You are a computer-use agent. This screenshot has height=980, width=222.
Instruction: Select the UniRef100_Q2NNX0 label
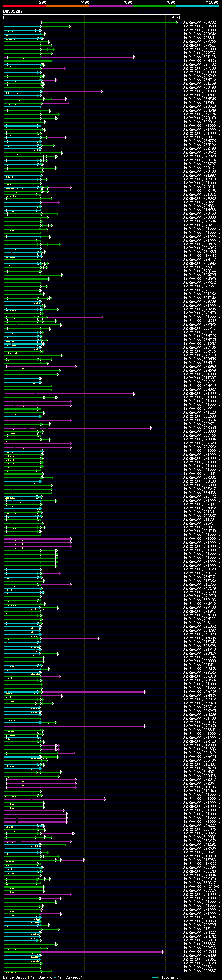pos(199,695)
